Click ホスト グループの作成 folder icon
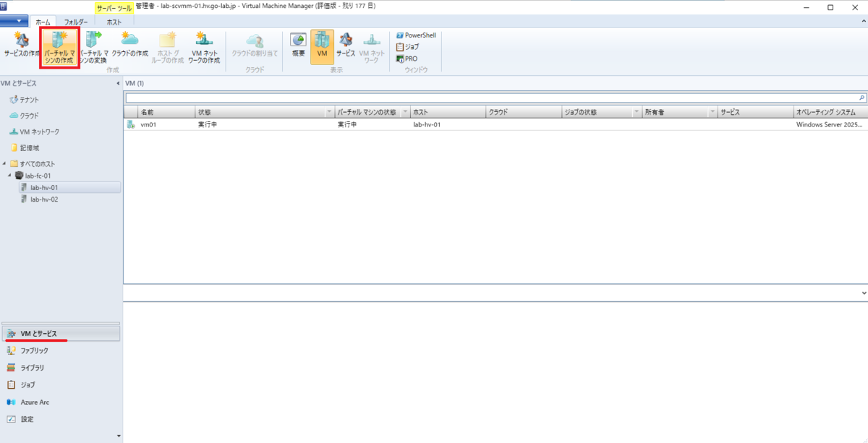The height and width of the screenshot is (443, 868). pos(167,46)
